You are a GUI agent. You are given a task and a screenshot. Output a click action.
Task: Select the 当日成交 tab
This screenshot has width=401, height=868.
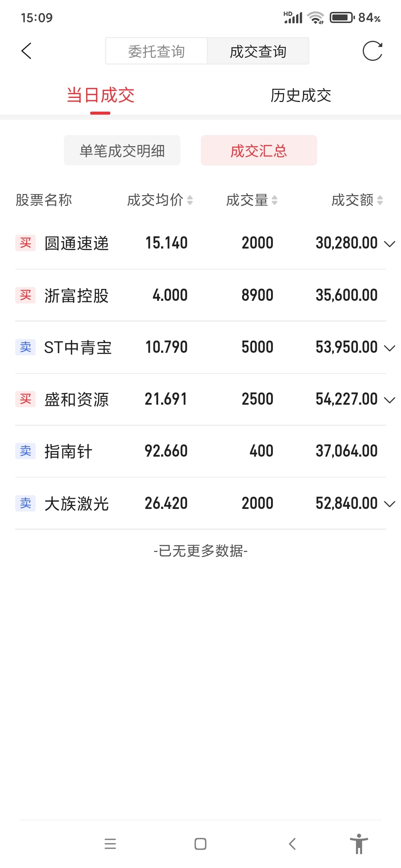pyautogui.click(x=100, y=95)
